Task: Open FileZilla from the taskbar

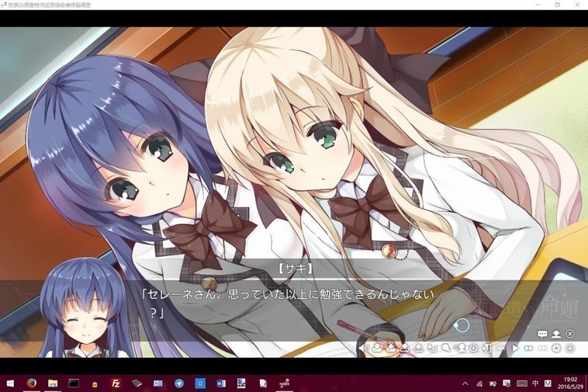Action: click(116, 383)
